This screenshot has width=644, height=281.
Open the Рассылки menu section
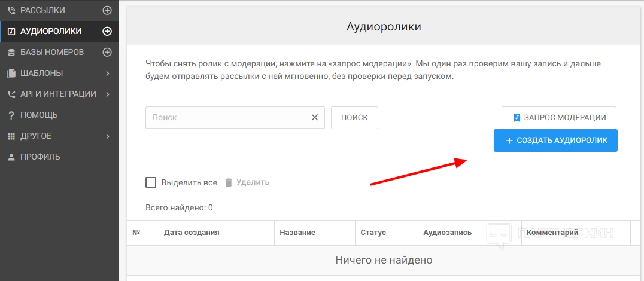[x=59, y=11]
